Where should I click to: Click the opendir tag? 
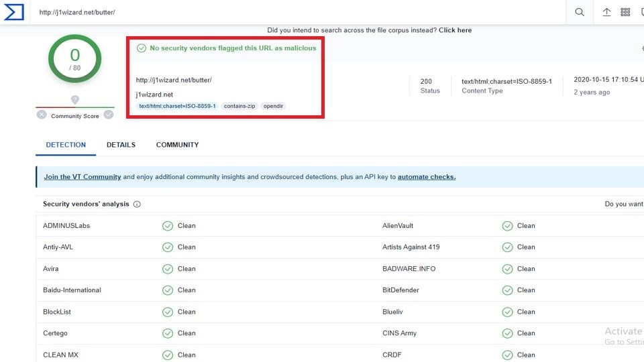coord(273,106)
